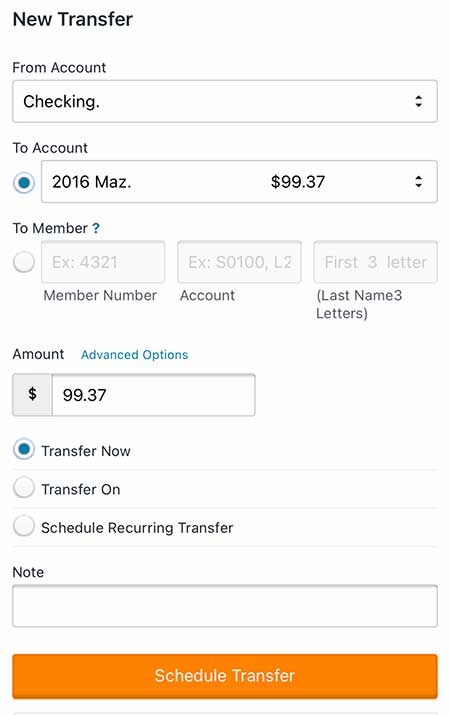Click the To Member help question mark
The height and width of the screenshot is (715, 450).
click(96, 228)
